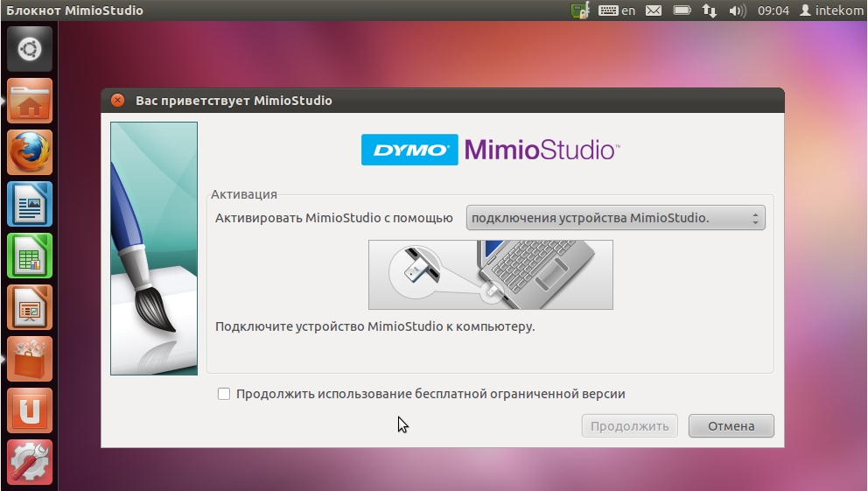Launch Firefox web browser from dock
The height and width of the screenshot is (491, 868).
[x=30, y=152]
